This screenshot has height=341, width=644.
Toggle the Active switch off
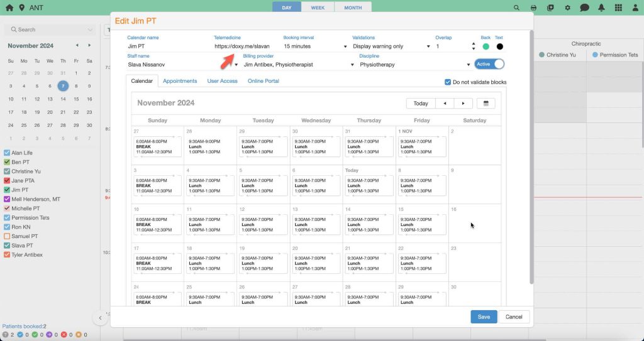pos(491,64)
